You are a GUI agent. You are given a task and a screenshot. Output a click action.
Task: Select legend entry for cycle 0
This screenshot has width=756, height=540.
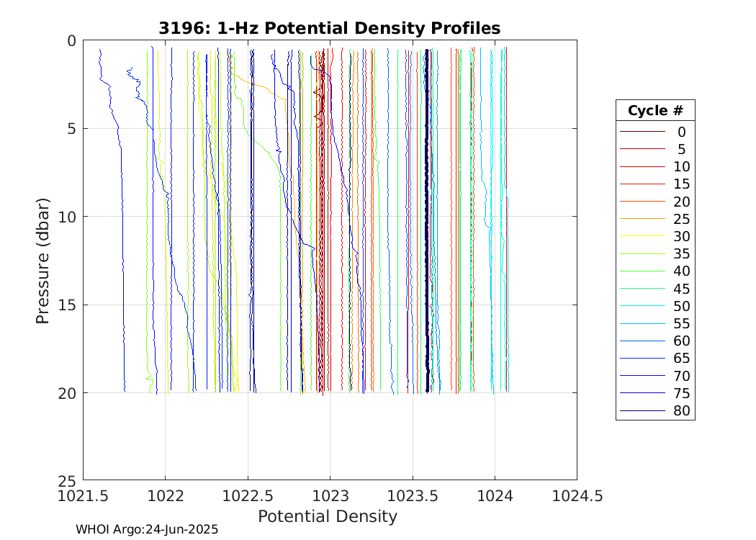coord(654,132)
